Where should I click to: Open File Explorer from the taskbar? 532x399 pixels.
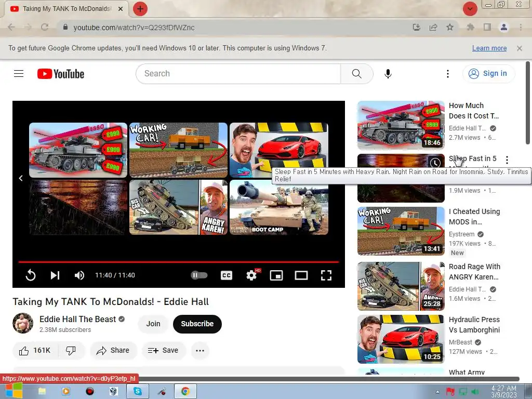pos(42,391)
